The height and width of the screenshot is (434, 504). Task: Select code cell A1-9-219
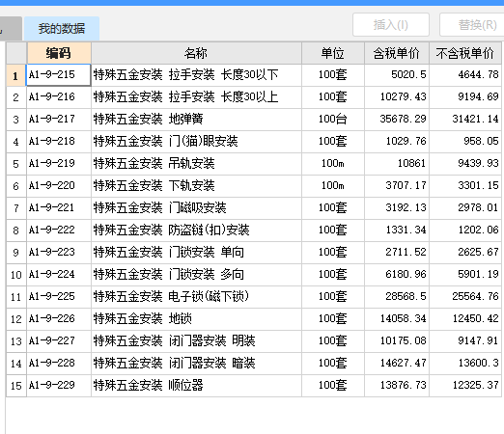(59, 164)
